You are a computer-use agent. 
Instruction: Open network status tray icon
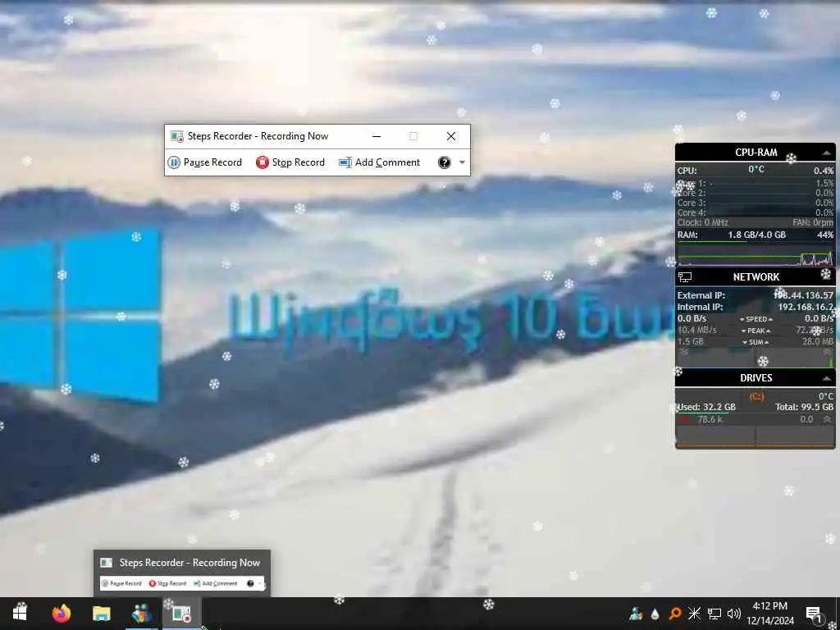714,614
